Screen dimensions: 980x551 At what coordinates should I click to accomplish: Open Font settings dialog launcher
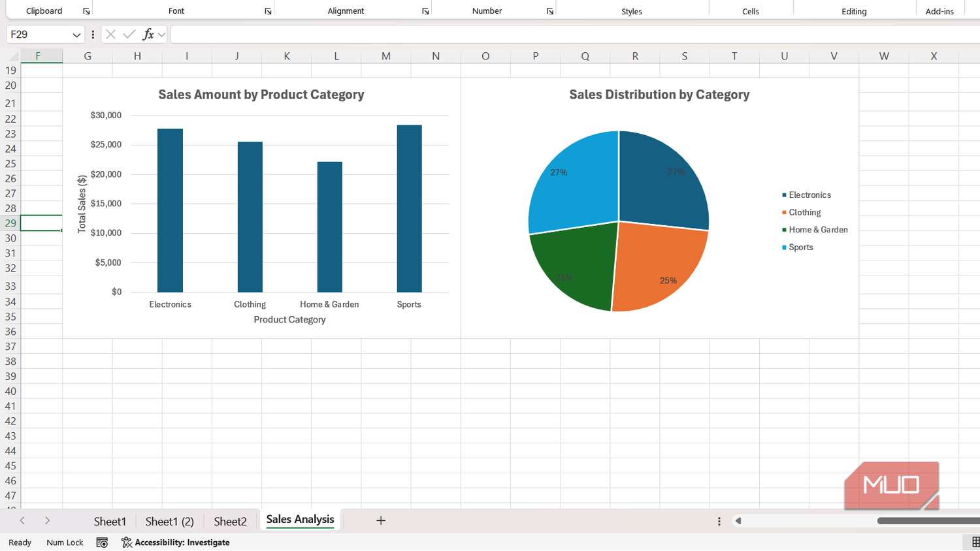point(268,11)
